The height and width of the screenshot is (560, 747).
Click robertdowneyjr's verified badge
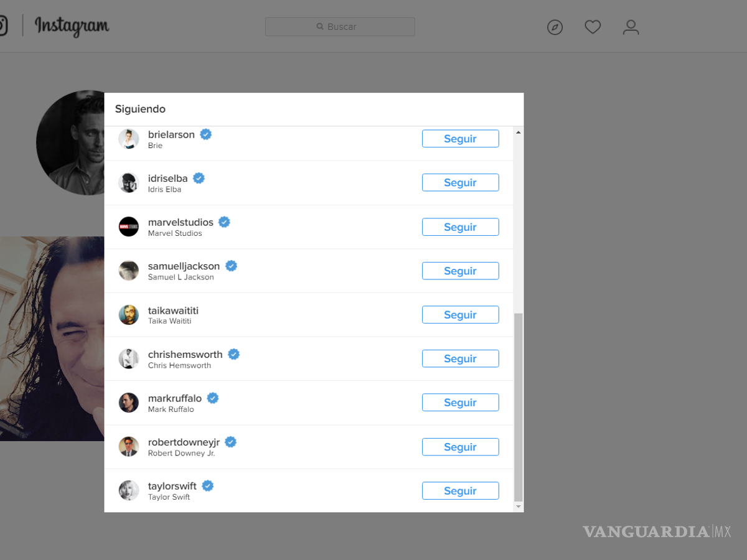point(230,442)
